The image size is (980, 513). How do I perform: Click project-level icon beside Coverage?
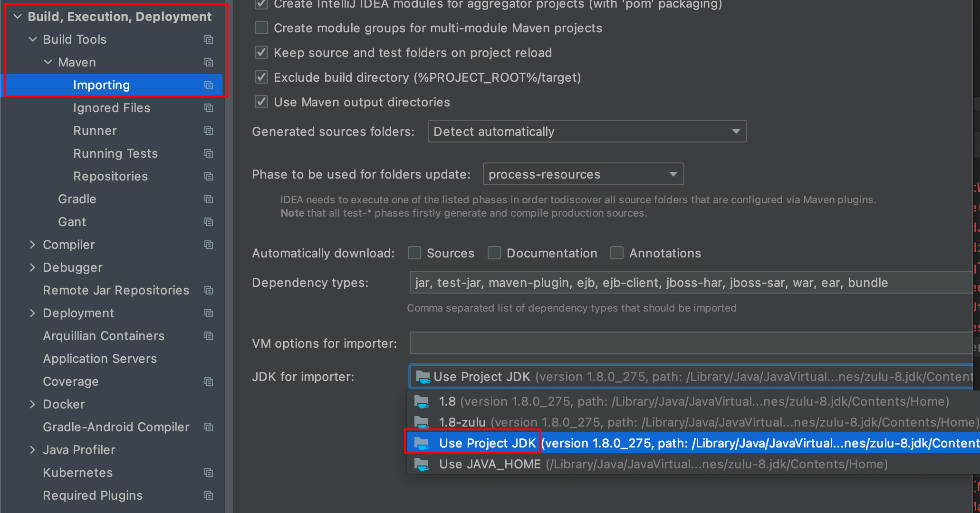208,381
